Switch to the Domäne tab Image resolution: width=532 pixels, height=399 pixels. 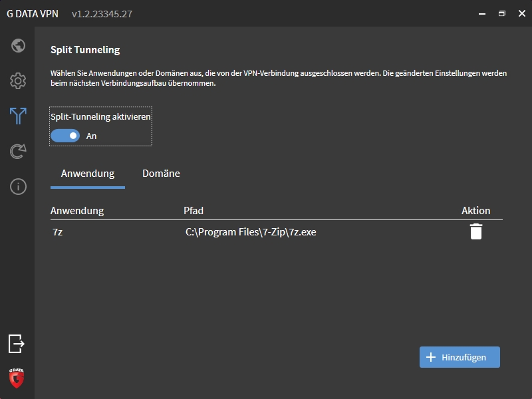tap(161, 174)
